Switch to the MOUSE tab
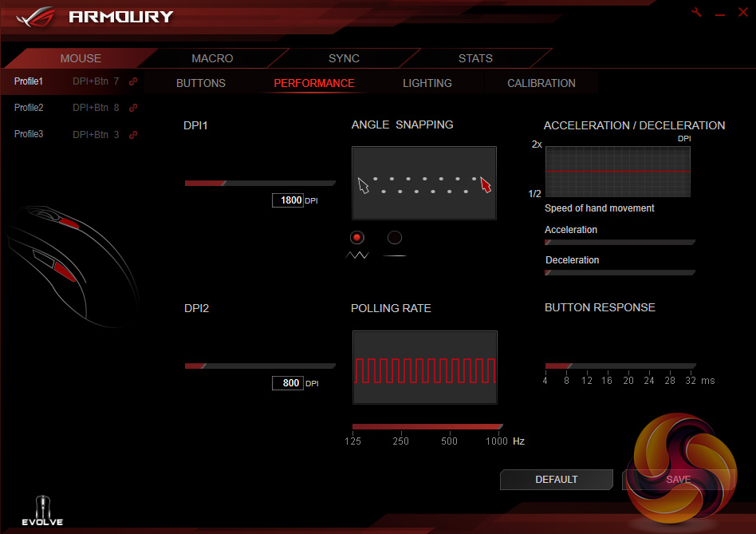 81,58
